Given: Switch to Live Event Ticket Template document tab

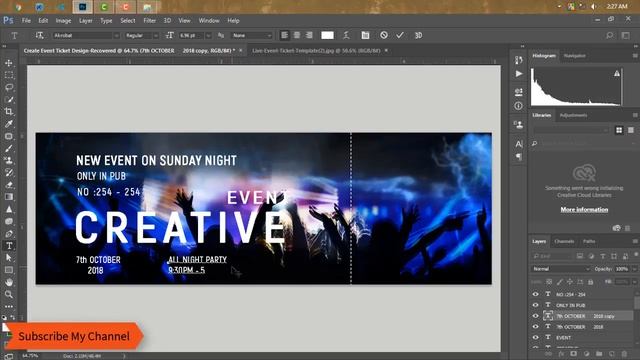Looking at the screenshot, I should [x=316, y=51].
